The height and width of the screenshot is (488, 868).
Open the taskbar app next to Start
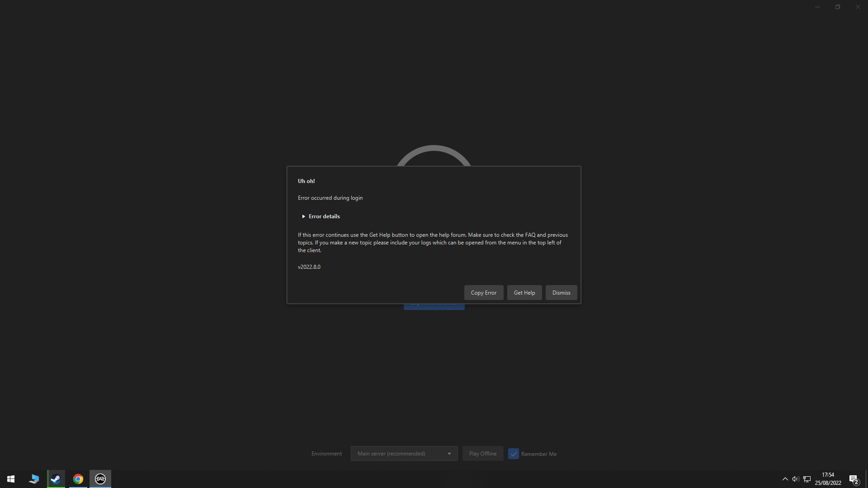click(34, 479)
